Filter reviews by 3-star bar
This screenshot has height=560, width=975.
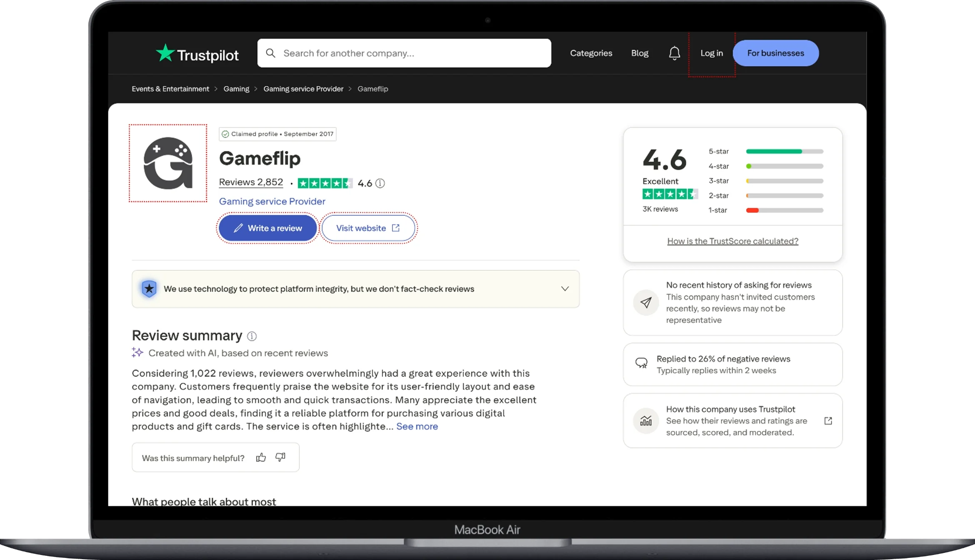click(766, 181)
